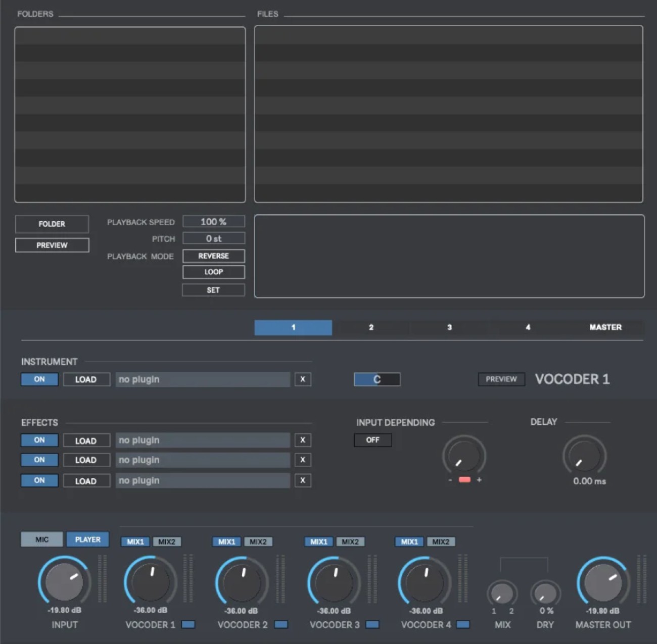Click the PREVIEW button under FOLDER
The height and width of the screenshot is (644, 657).
pyautogui.click(x=52, y=245)
